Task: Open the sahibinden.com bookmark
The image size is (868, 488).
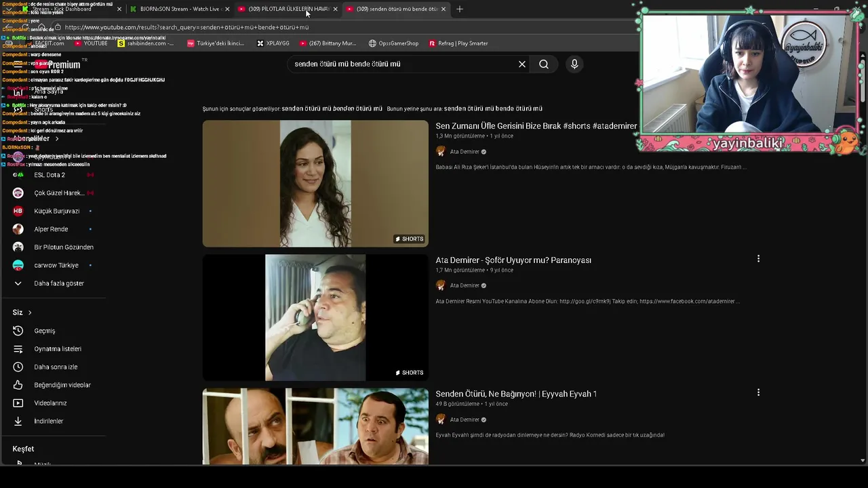Action: tap(146, 43)
